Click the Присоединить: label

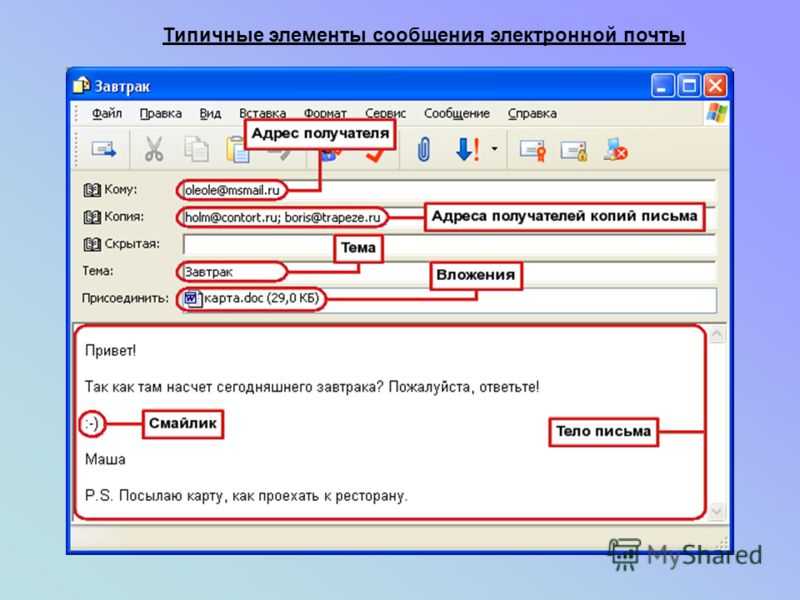click(125, 298)
